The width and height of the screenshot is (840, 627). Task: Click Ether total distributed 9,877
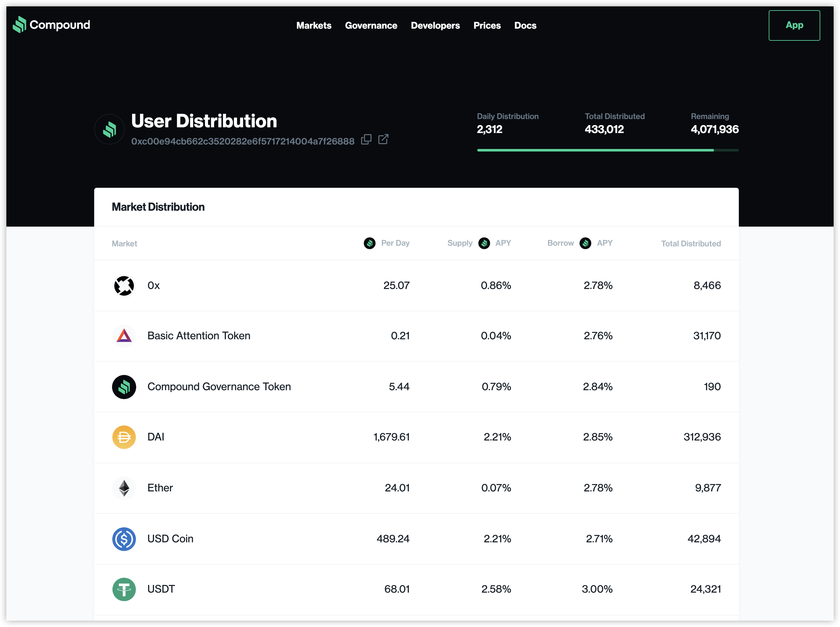[708, 488]
